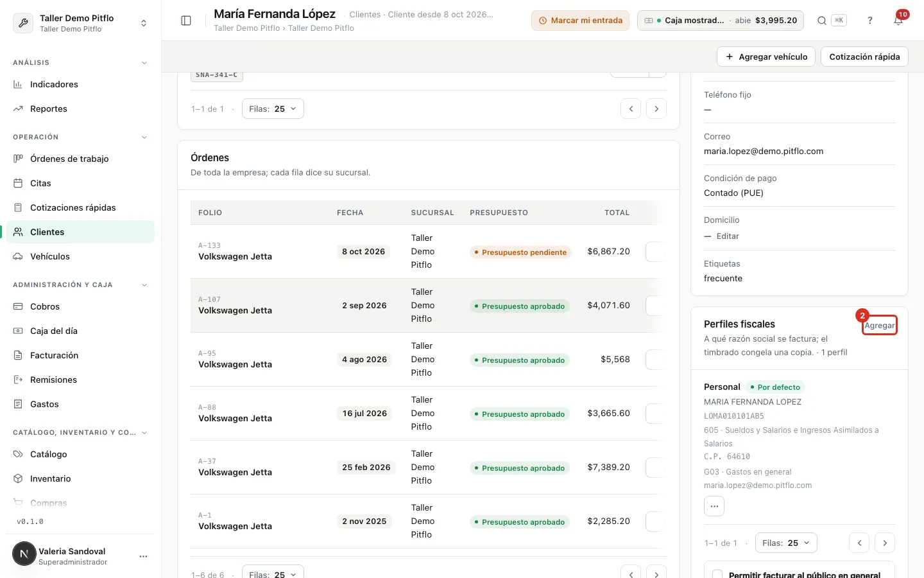The height and width of the screenshot is (578, 924).
Task: Click the Vehículos car icon
Action: 18,256
